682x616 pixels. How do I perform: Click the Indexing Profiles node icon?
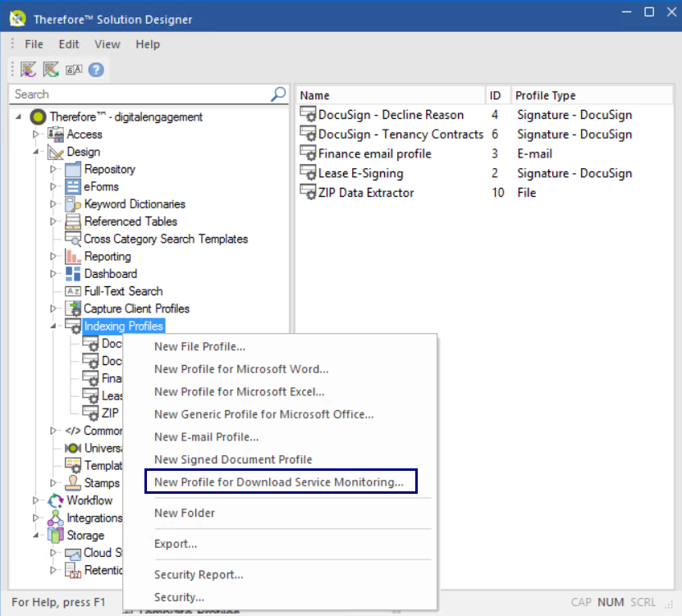coord(73,326)
